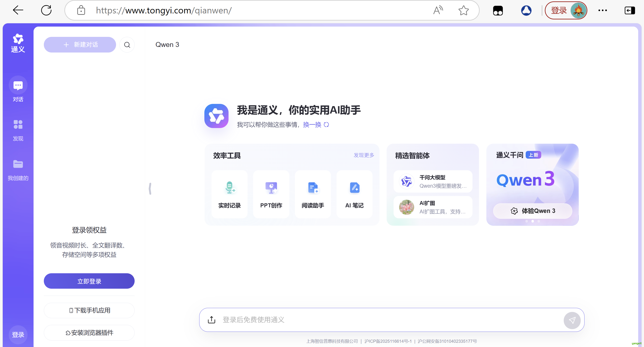Open the 千问大模型 agent card
Viewport: 644px width, 347px height.
(433, 181)
